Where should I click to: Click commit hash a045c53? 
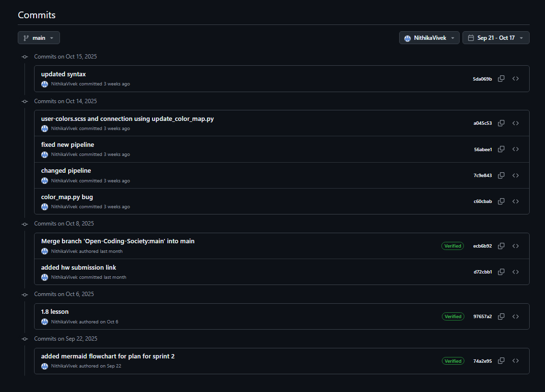click(x=483, y=123)
